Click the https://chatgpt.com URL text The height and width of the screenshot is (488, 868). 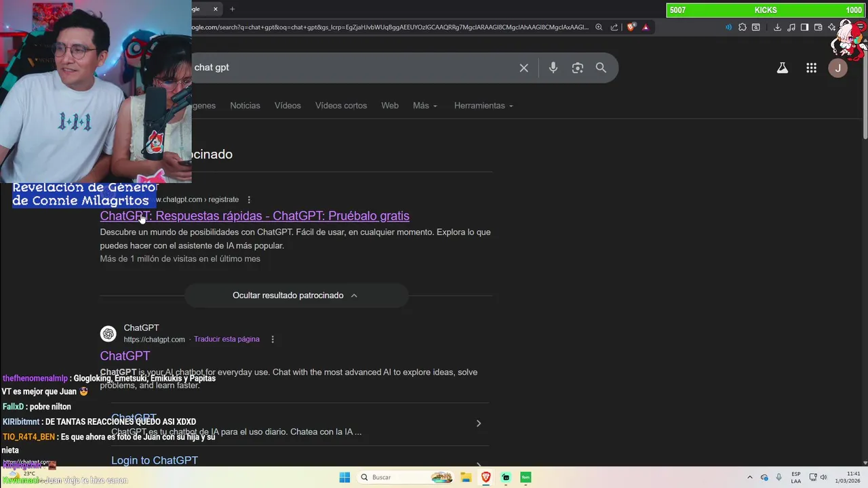click(154, 340)
